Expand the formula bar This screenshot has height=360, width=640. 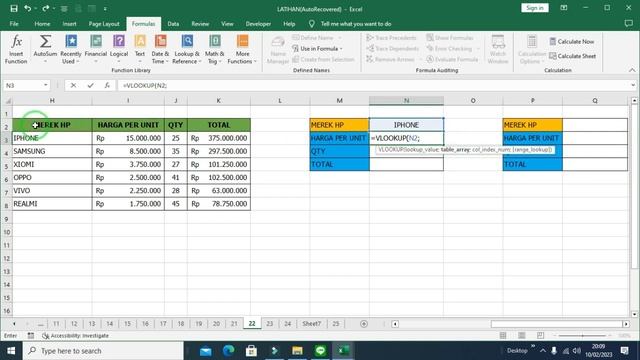633,85
